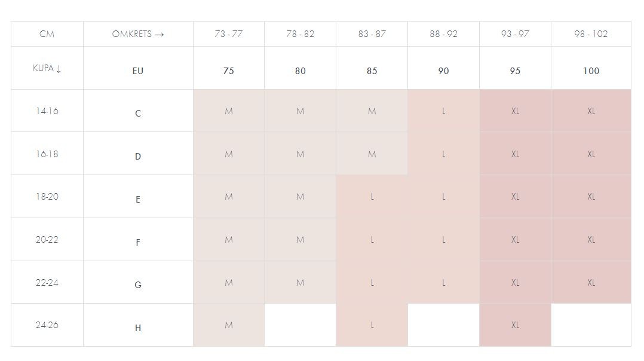Click the 98 - 102 circumference header
The height and width of the screenshot is (361, 644).
point(591,34)
